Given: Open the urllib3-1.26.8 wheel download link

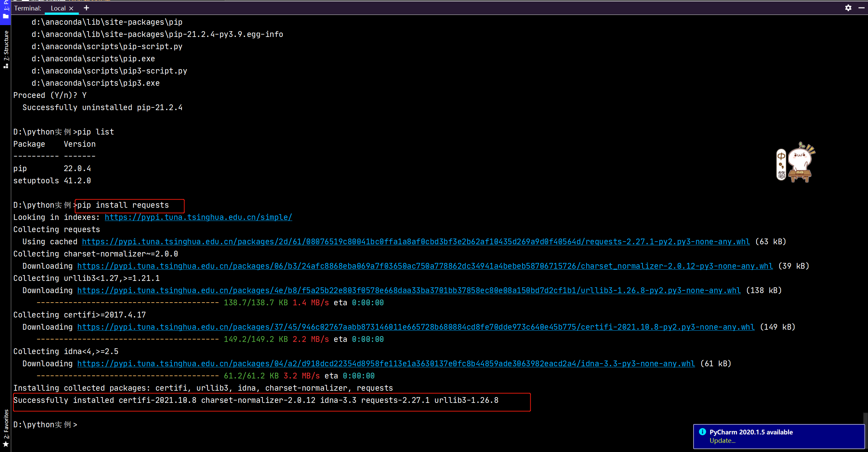Looking at the screenshot, I should (409, 290).
